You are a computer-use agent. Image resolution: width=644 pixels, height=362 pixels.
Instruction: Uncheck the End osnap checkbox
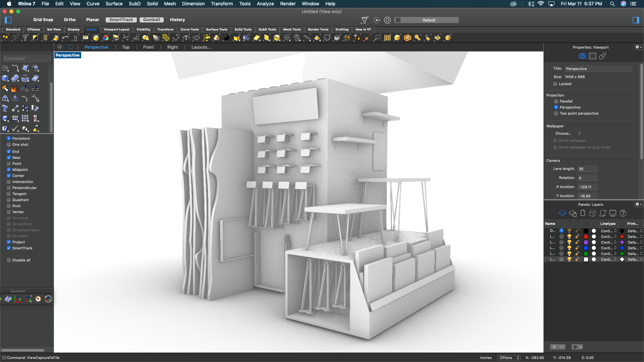9,152
